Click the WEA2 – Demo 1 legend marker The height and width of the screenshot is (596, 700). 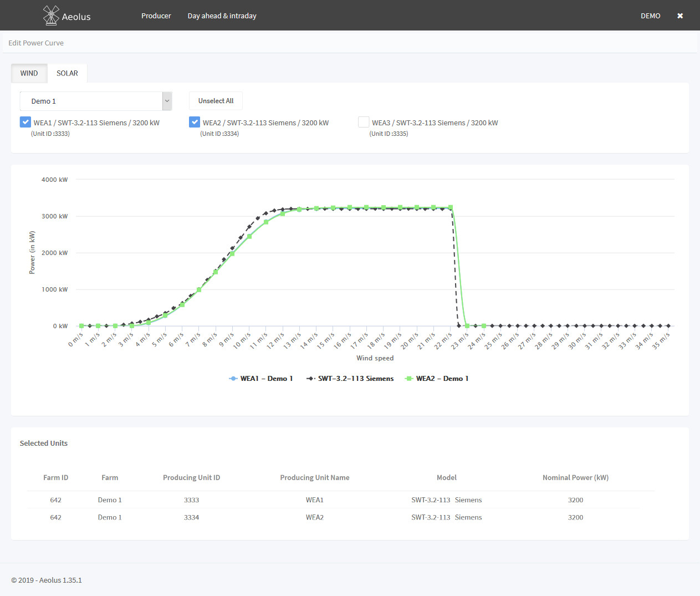point(409,379)
